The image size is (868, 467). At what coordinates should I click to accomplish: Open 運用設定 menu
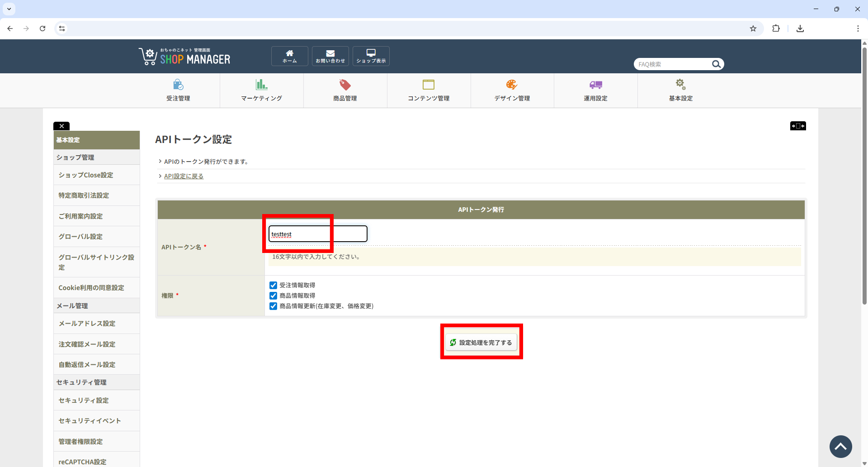(595, 91)
